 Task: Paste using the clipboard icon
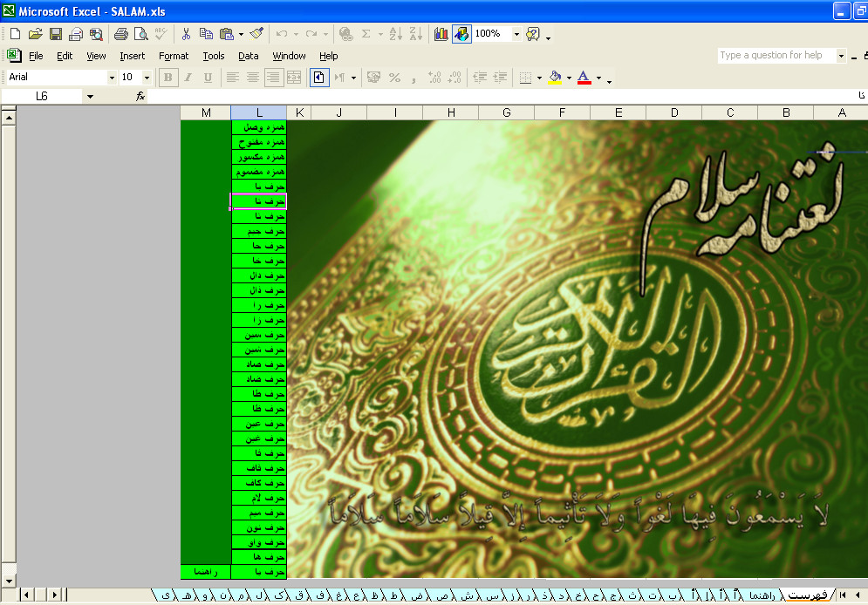tap(227, 34)
